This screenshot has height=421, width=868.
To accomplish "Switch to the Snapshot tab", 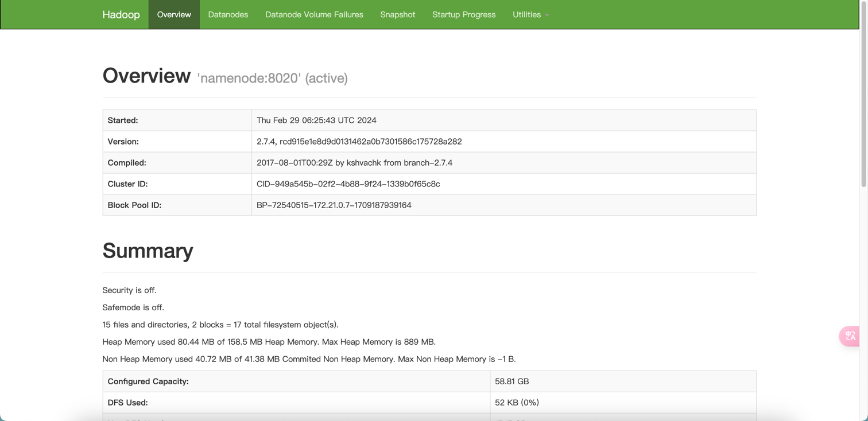I will [x=397, y=14].
